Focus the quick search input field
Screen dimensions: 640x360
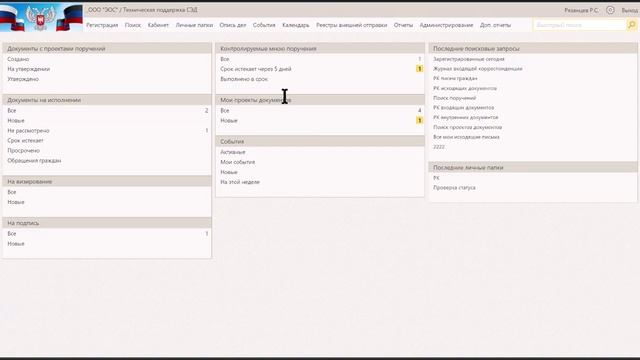(580, 25)
